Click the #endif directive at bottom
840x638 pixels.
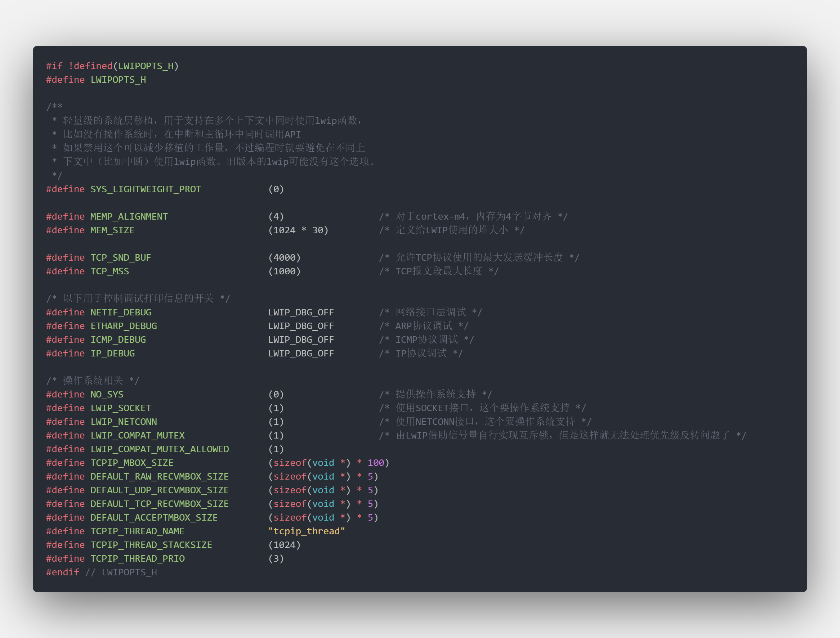[63, 572]
